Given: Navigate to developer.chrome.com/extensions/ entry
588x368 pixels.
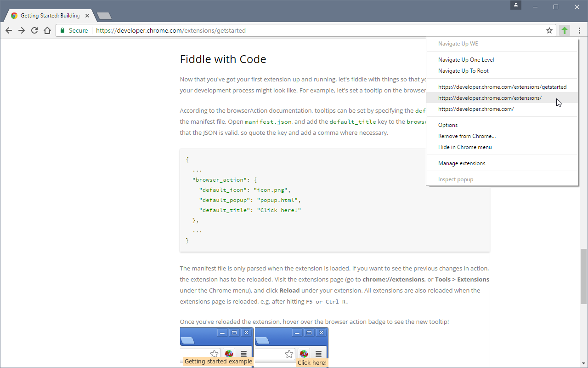Looking at the screenshot, I should (490, 98).
